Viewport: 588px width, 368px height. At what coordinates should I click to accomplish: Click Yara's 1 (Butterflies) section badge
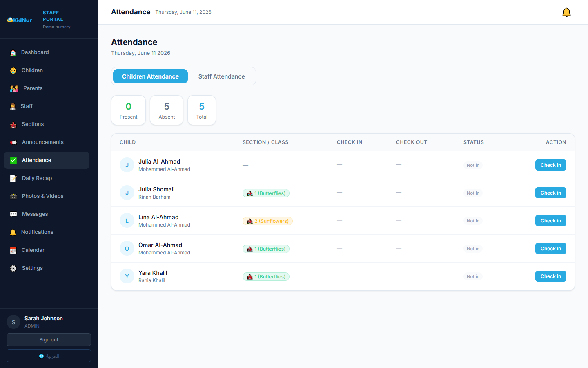click(266, 277)
